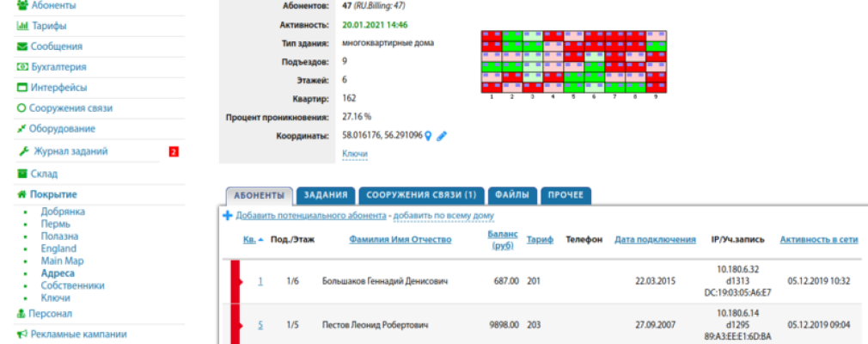Click name Большаков Геннадий Денисович
868x344 pixels.
385,281
